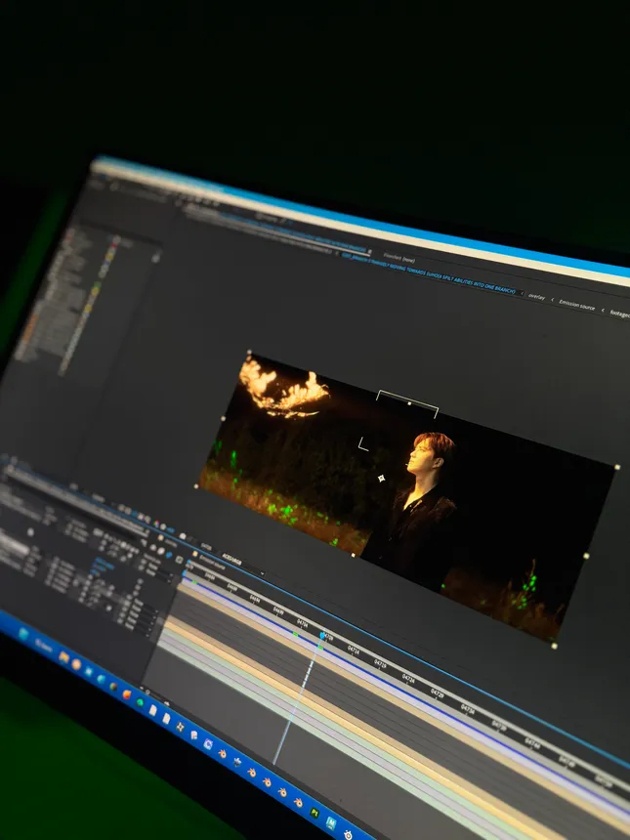The width and height of the screenshot is (630, 840).
Task: Click the taskbar search box
Action: point(44,645)
